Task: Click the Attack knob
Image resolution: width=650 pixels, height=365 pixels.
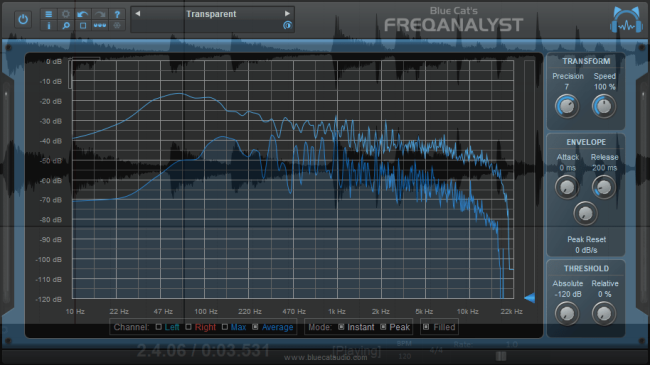Action: click(x=567, y=187)
